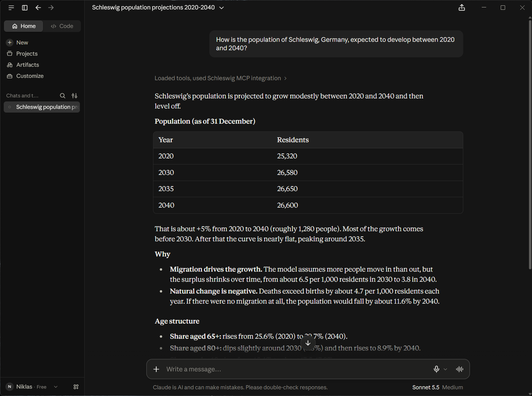The image size is (532, 396).
Task: Click the Customize sidebar icon
Action: click(x=10, y=76)
